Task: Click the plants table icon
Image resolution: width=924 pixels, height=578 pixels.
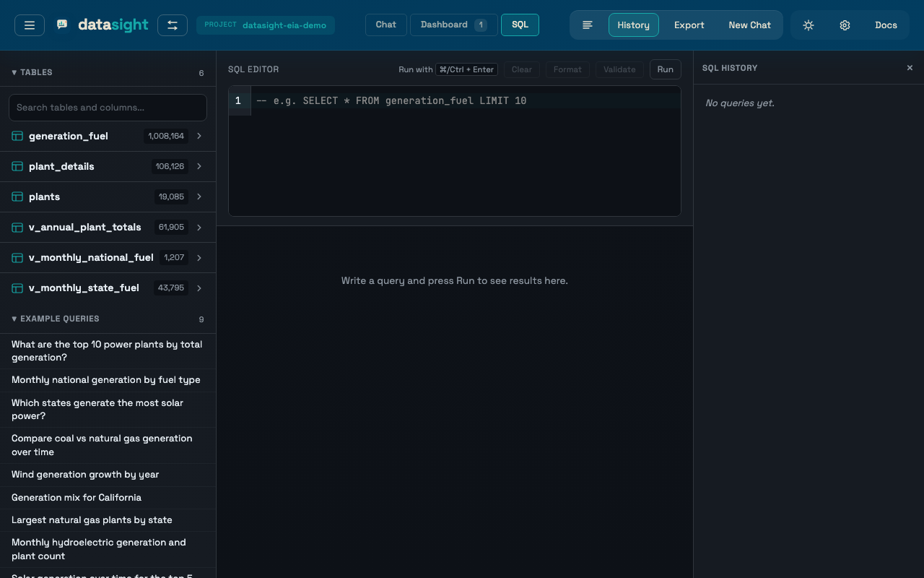Action: click(x=17, y=197)
